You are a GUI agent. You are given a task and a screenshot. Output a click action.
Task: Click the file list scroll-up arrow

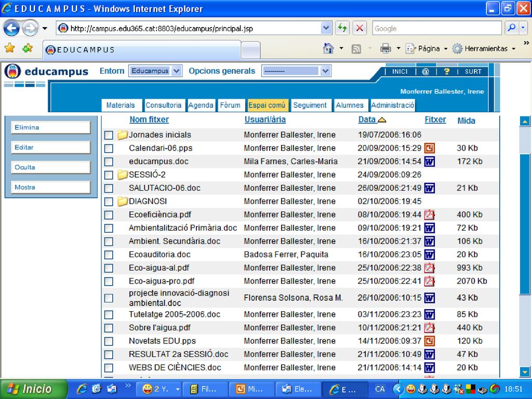click(x=525, y=121)
